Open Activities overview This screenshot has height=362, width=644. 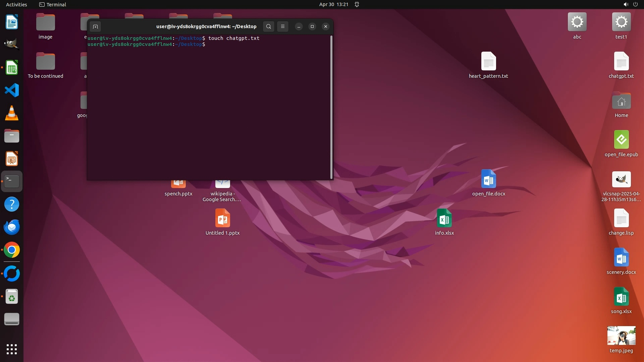coord(16,4)
